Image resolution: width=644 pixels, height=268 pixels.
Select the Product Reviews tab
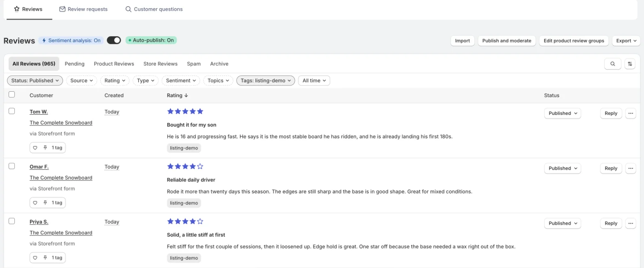(114, 64)
